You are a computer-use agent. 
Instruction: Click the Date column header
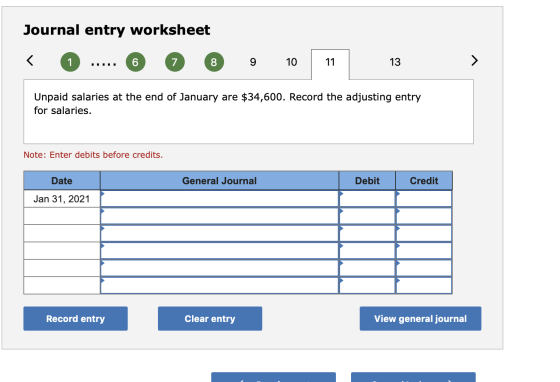pyautogui.click(x=62, y=181)
